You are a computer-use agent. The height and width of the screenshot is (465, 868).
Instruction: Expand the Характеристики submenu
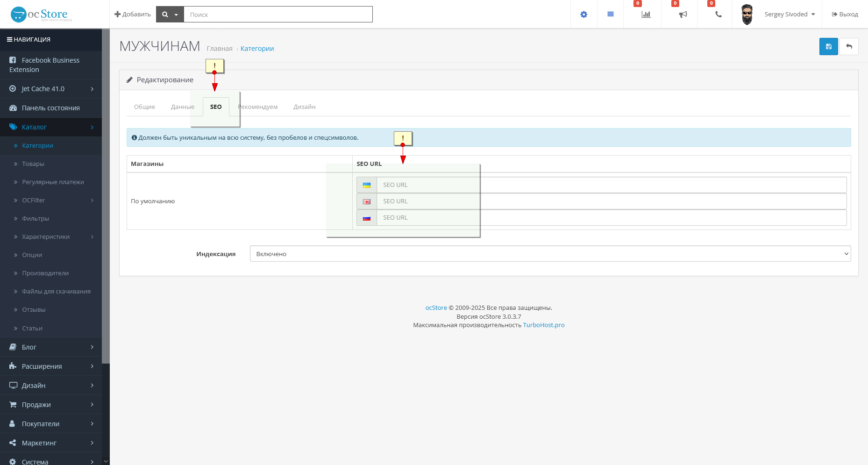pos(51,237)
